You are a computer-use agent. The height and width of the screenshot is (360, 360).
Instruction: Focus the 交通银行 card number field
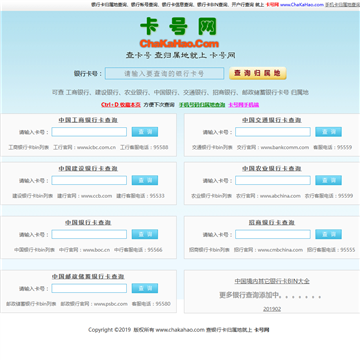point(273,132)
